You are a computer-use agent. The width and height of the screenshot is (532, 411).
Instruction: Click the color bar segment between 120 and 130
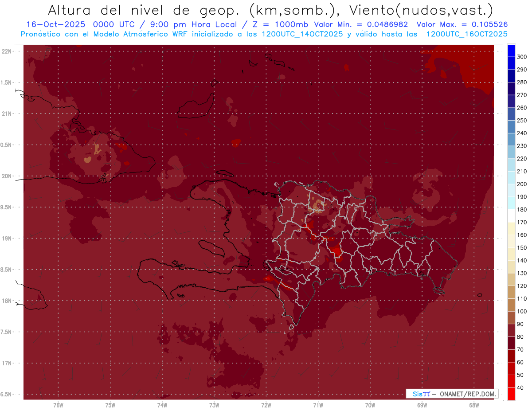point(511,280)
